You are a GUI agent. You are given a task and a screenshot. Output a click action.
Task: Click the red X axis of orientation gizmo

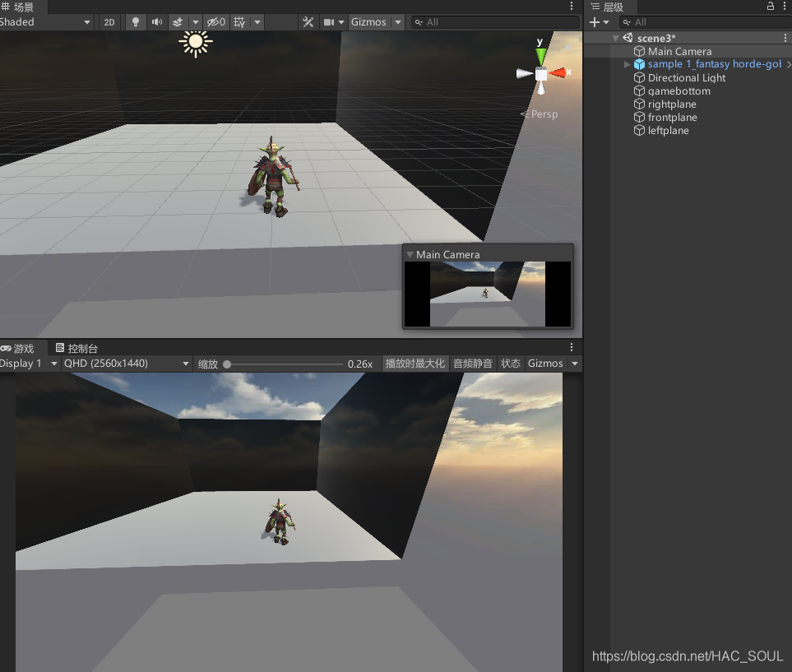point(558,72)
